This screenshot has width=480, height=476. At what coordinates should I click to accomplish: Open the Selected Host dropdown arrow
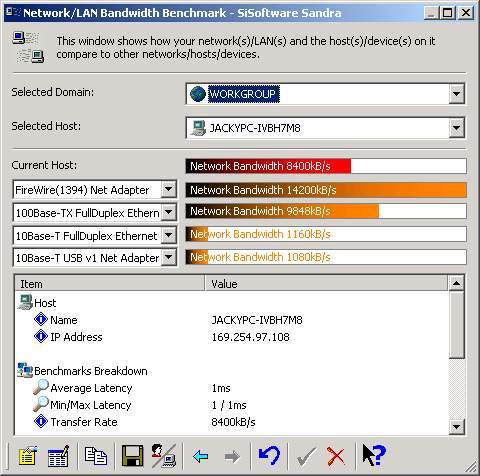(x=456, y=128)
